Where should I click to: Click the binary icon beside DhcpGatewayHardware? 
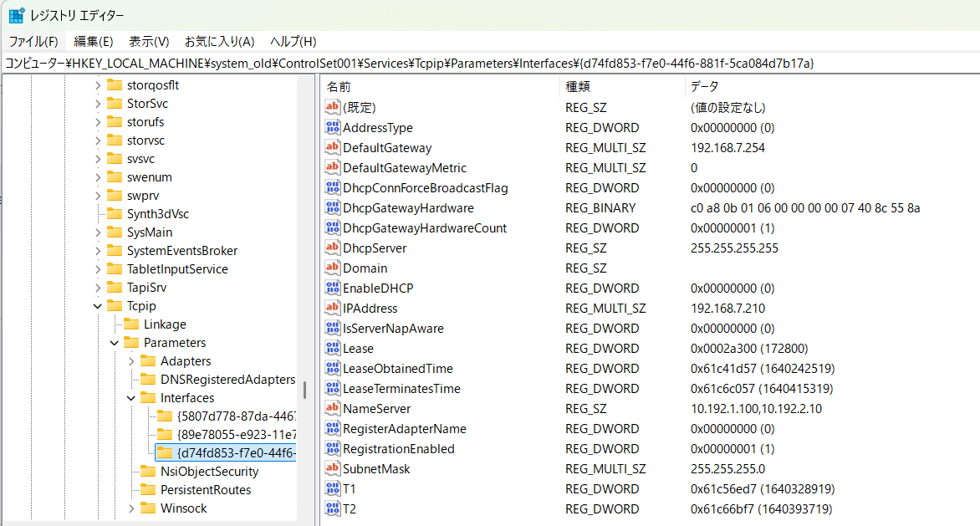click(333, 208)
